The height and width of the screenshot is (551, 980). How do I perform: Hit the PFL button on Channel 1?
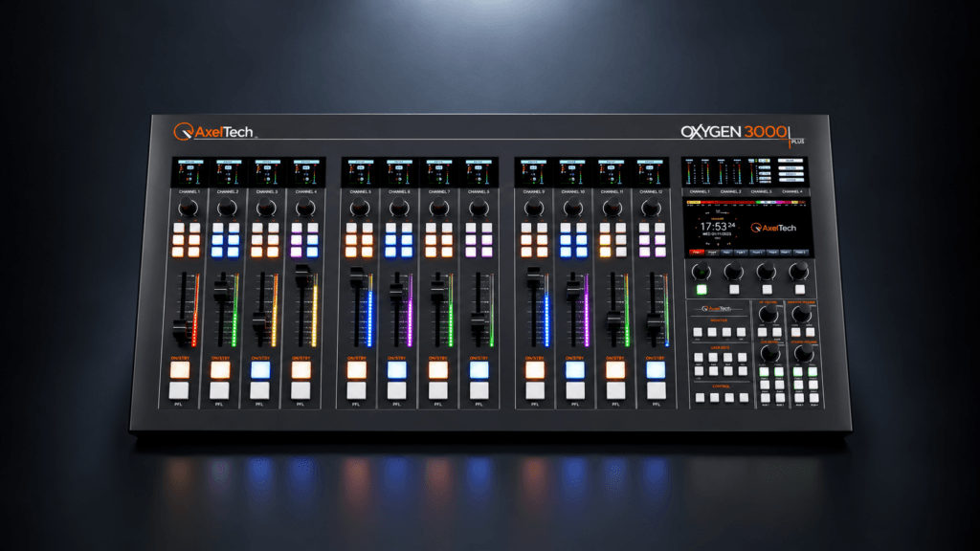click(x=179, y=390)
